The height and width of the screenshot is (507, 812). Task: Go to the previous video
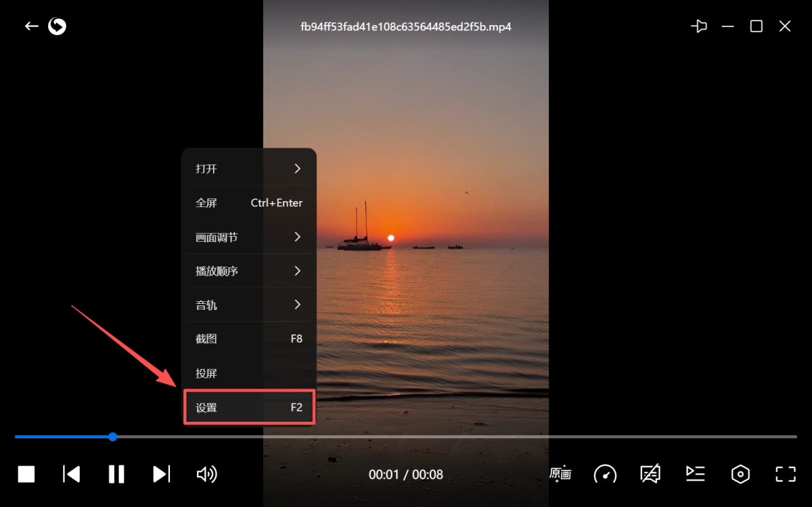(71, 474)
